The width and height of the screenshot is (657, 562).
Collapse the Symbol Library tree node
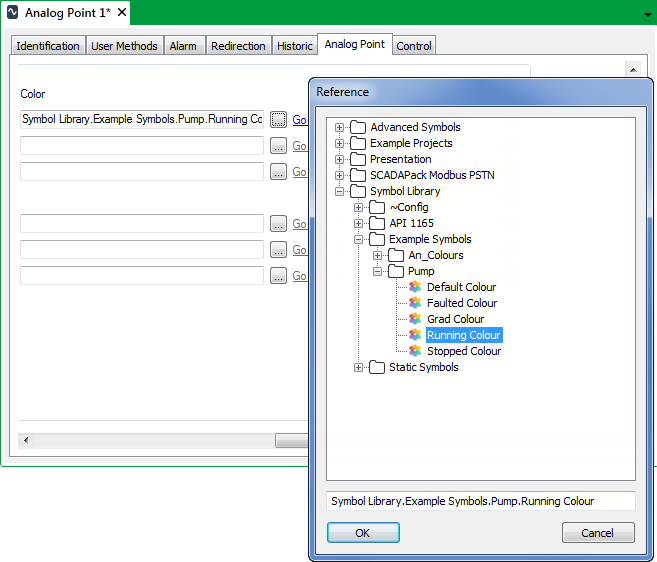tap(340, 191)
